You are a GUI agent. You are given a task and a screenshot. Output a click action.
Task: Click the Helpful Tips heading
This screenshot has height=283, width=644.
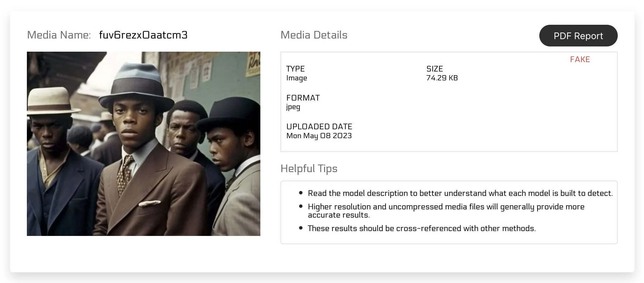pos(309,168)
